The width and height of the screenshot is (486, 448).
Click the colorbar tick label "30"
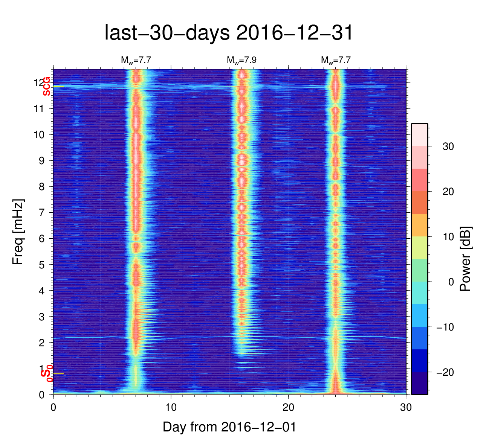pos(448,146)
